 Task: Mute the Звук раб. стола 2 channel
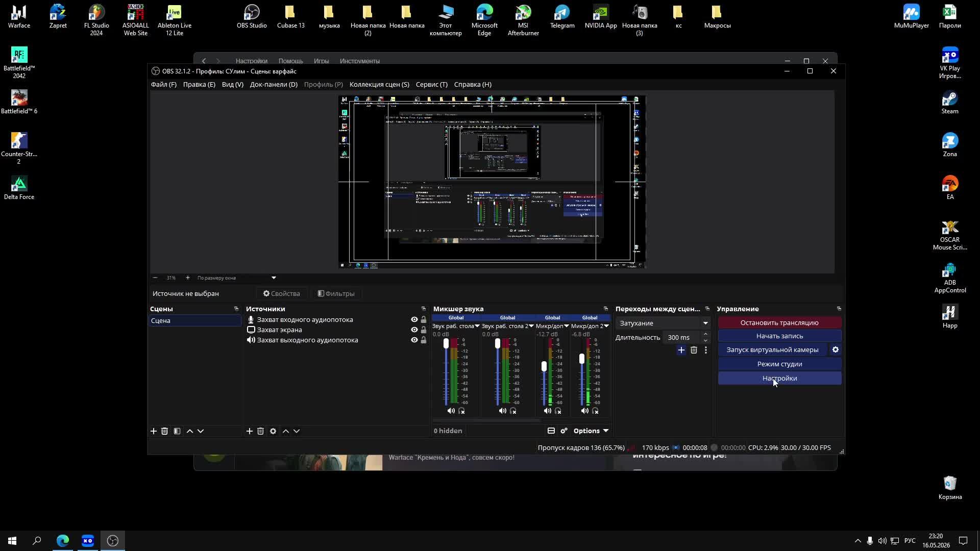tap(503, 411)
